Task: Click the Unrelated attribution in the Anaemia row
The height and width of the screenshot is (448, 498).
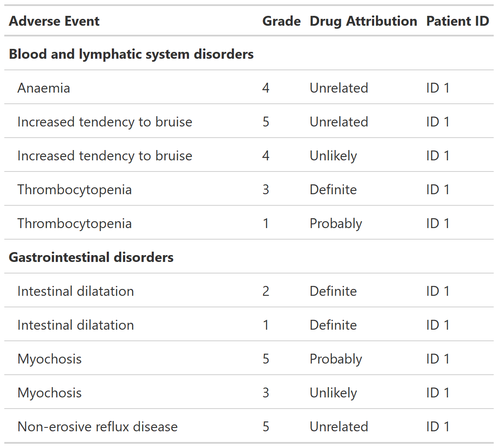Action: (339, 88)
